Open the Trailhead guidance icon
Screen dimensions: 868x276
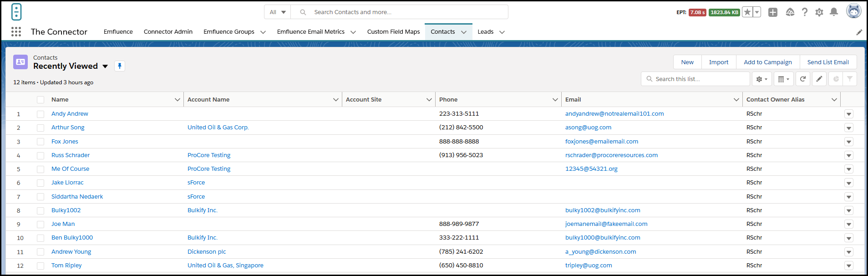pos(790,12)
